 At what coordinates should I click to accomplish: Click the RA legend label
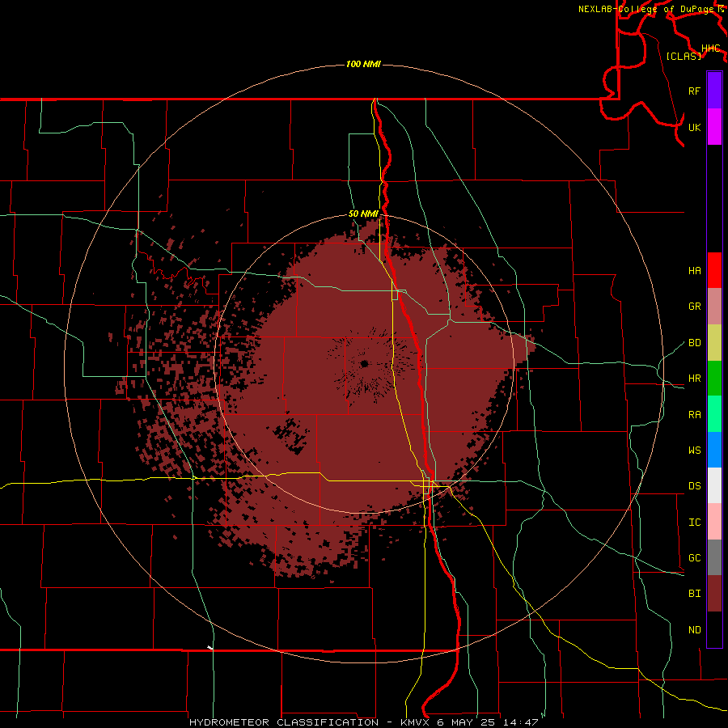click(x=695, y=415)
